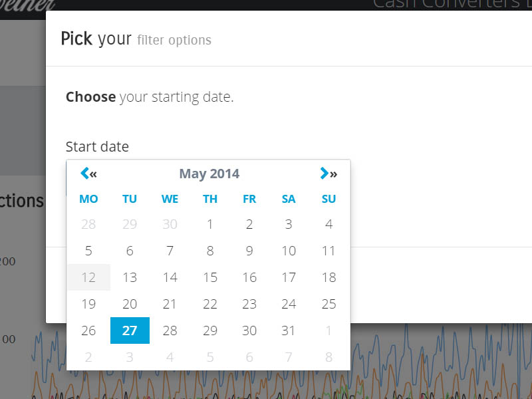The width and height of the screenshot is (532, 399).
Task: Pick the greyed-out 28 in the first row
Action: tap(88, 224)
